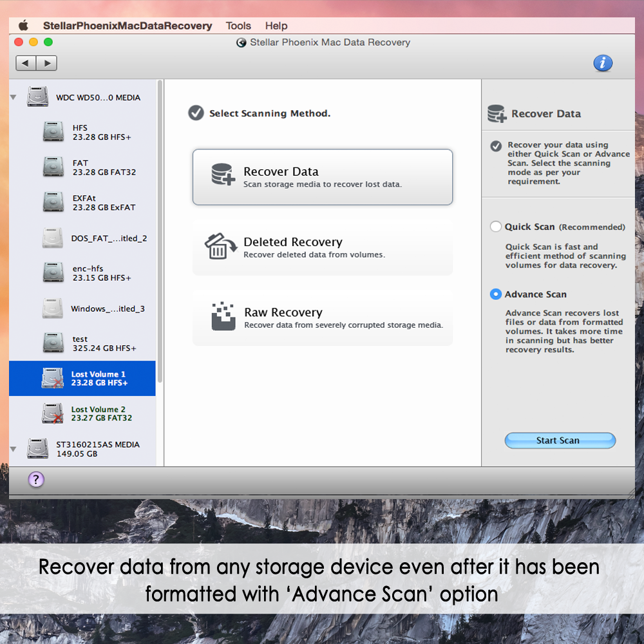Click the HFS volume disk icon
This screenshot has width=644, height=644.
[x=53, y=131]
